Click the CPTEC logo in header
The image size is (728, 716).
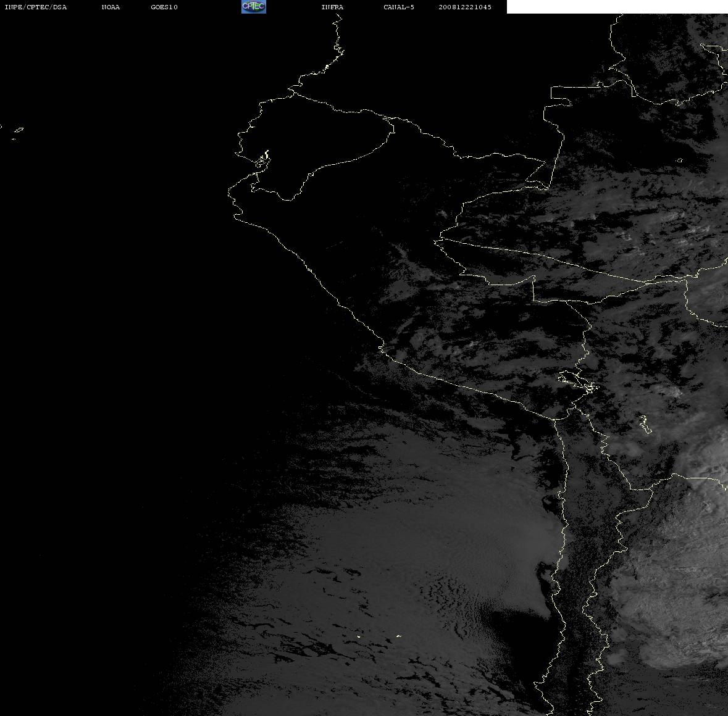(x=254, y=7)
